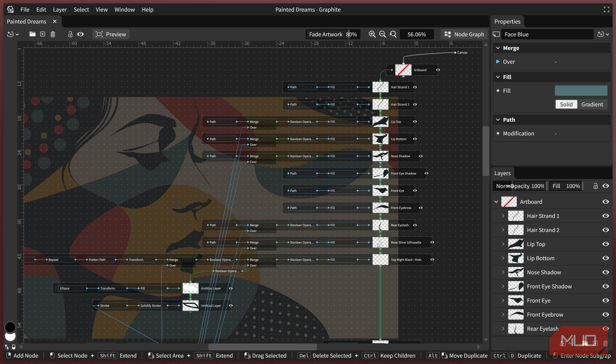Viewport: 616px width, 364px height.
Task: Click the Lip Top node thumbnail
Action: click(380, 122)
